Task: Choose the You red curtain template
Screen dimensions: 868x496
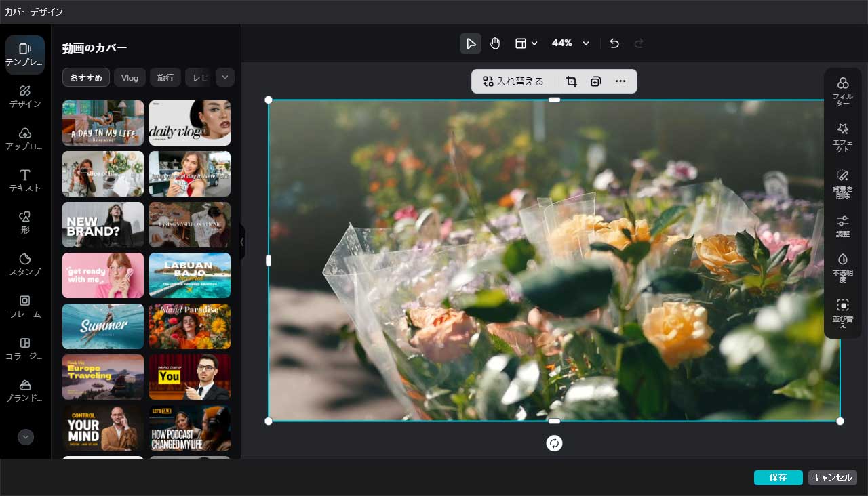Action: point(190,377)
